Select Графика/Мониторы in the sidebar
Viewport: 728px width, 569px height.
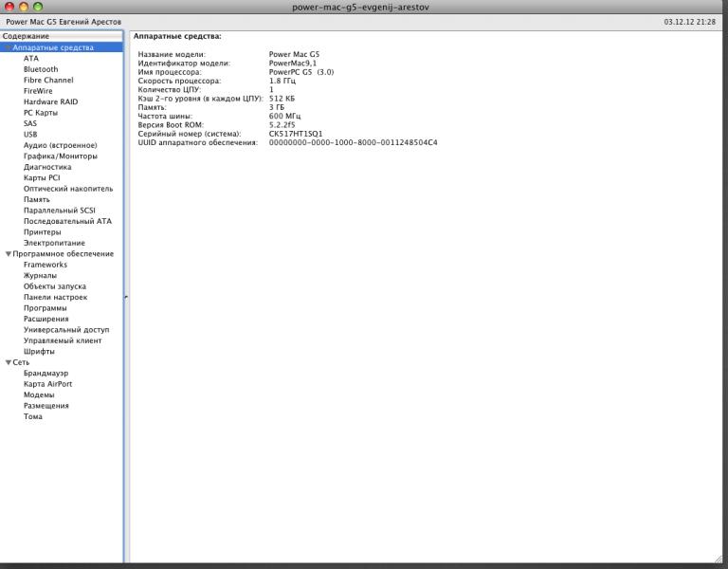point(61,156)
